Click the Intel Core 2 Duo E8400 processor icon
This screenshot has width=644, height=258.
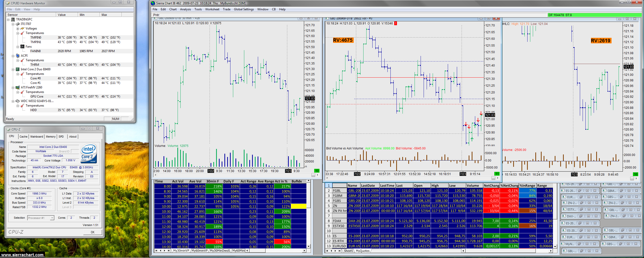[x=18, y=69]
